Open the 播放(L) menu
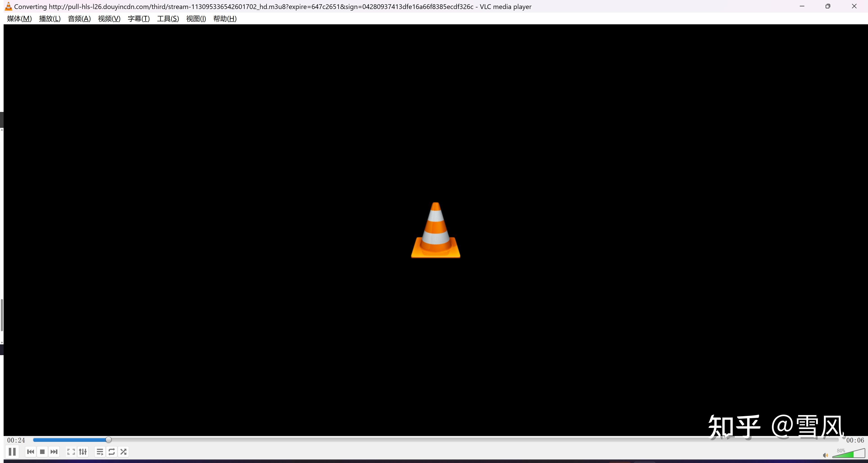 point(50,18)
